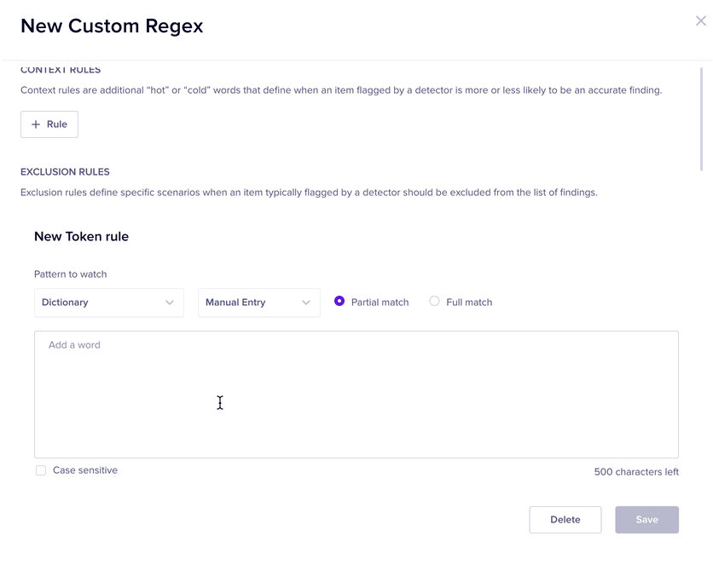The height and width of the screenshot is (588, 713).
Task: Click the plus icon to add a context rule
Action: click(x=36, y=124)
